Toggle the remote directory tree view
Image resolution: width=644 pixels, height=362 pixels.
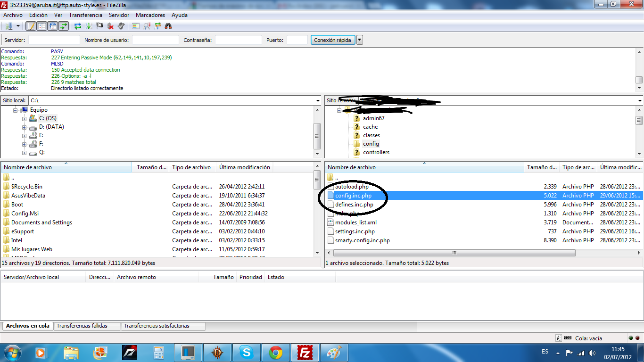[x=52, y=26]
